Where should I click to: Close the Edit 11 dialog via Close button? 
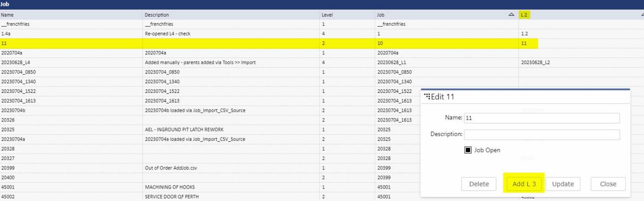pos(608,184)
